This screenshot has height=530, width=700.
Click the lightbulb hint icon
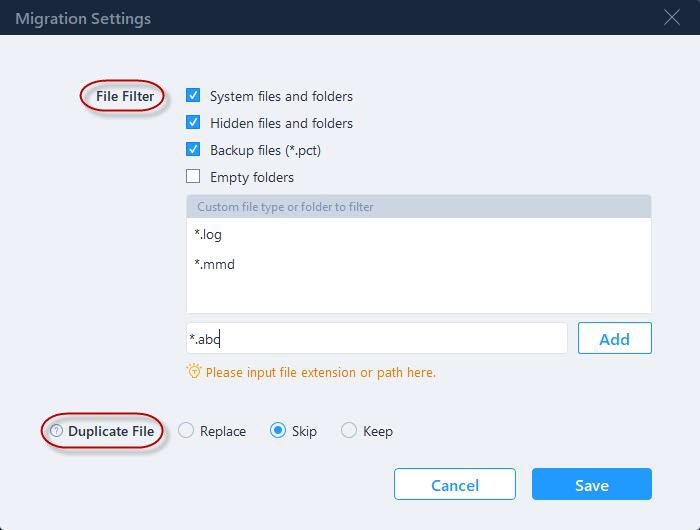click(194, 372)
